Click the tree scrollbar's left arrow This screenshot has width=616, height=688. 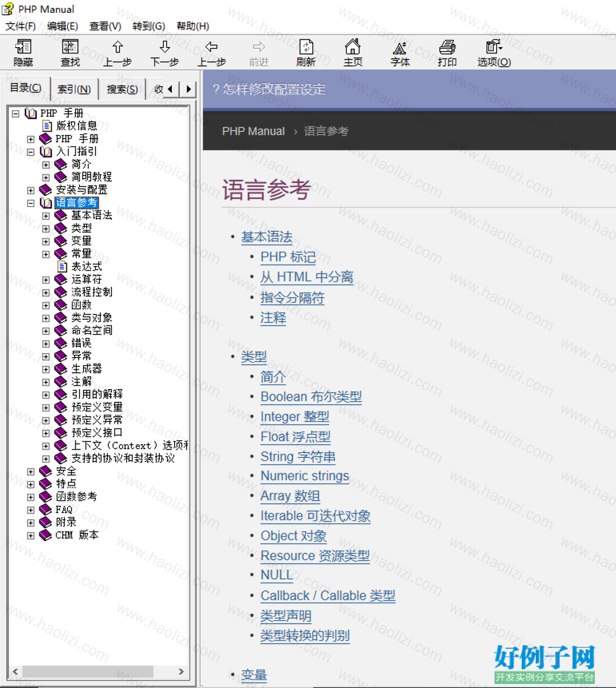(15, 671)
